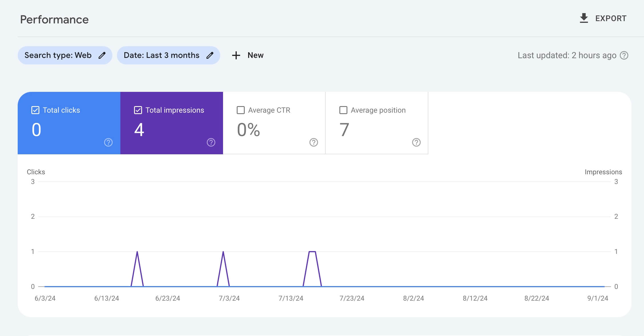Toggle the Total impressions checkbox off
The height and width of the screenshot is (336, 644).
(x=137, y=110)
